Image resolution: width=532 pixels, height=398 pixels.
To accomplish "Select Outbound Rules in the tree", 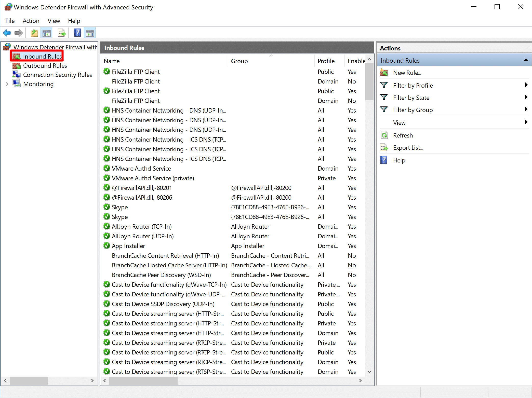I will [x=45, y=66].
